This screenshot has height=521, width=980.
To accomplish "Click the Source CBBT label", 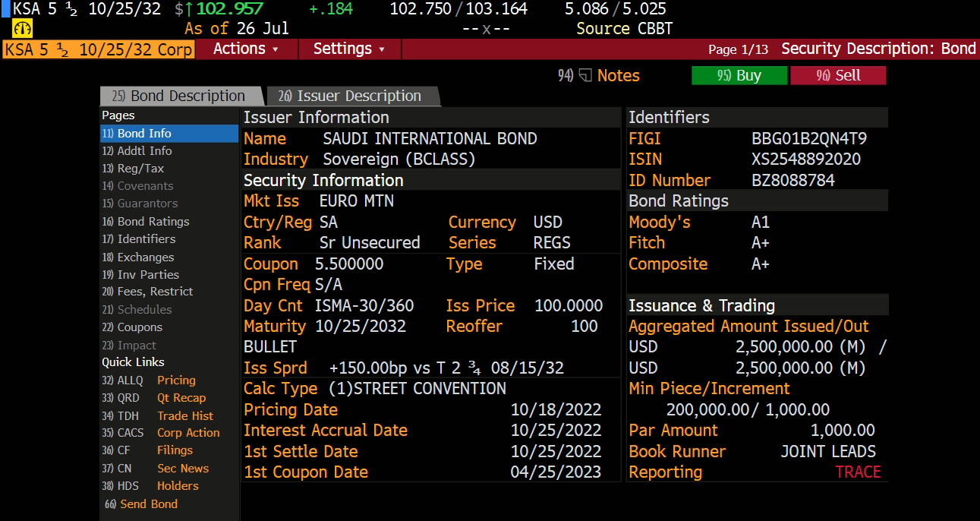I will (x=625, y=29).
